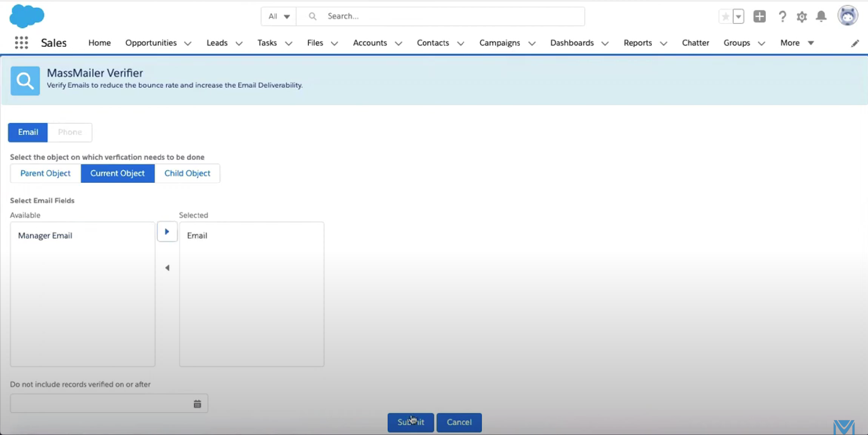The width and height of the screenshot is (868, 435).
Task: Open the App Launcher grid icon
Action: click(21, 43)
